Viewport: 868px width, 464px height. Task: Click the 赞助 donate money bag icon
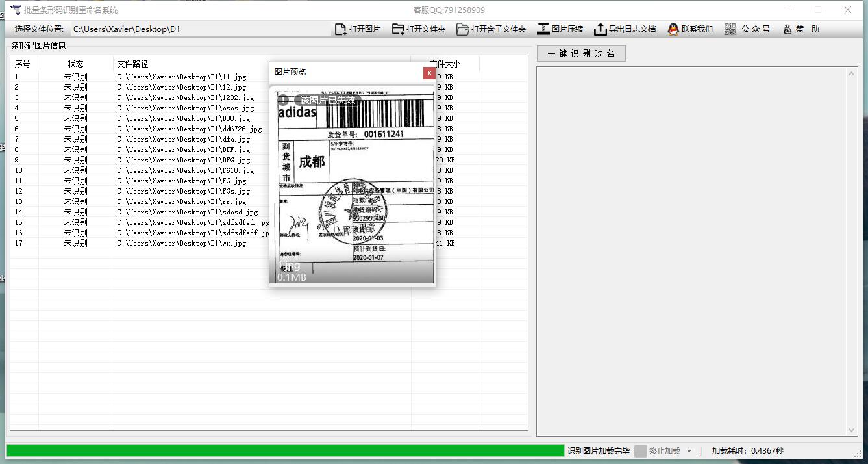[x=787, y=29]
